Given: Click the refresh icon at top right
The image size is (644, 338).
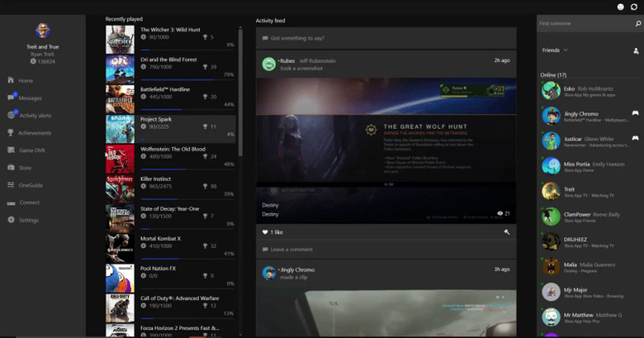Looking at the screenshot, I should (634, 7).
